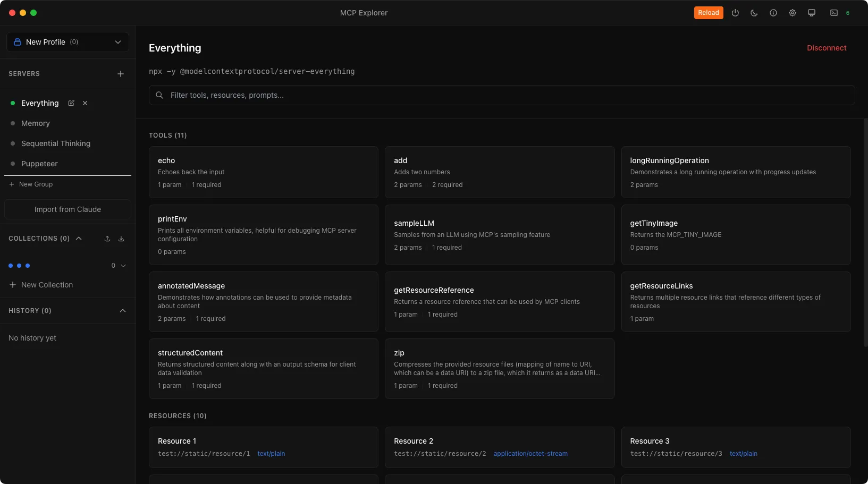
Task: Select the Memory server
Action: [36, 123]
